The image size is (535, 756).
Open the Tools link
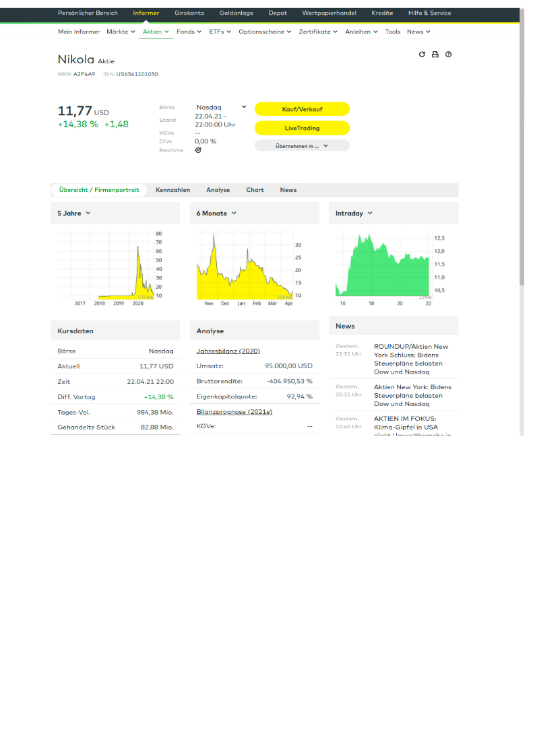coord(393,32)
